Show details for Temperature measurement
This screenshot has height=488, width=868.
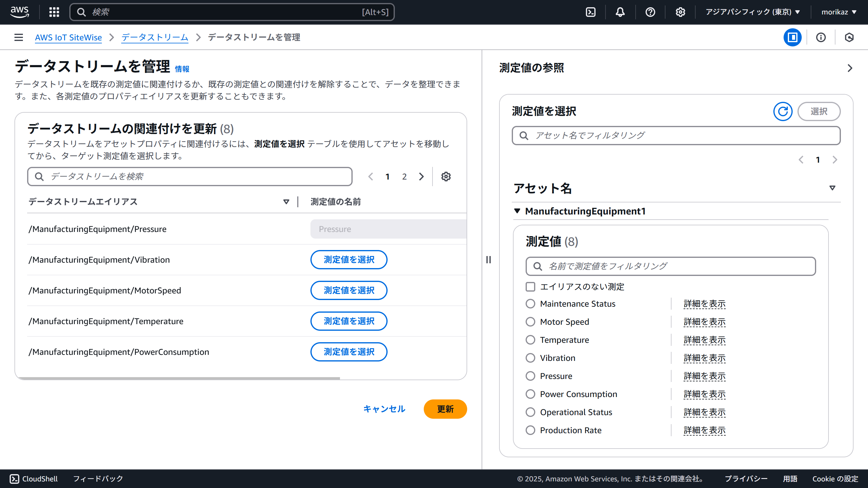[705, 340]
